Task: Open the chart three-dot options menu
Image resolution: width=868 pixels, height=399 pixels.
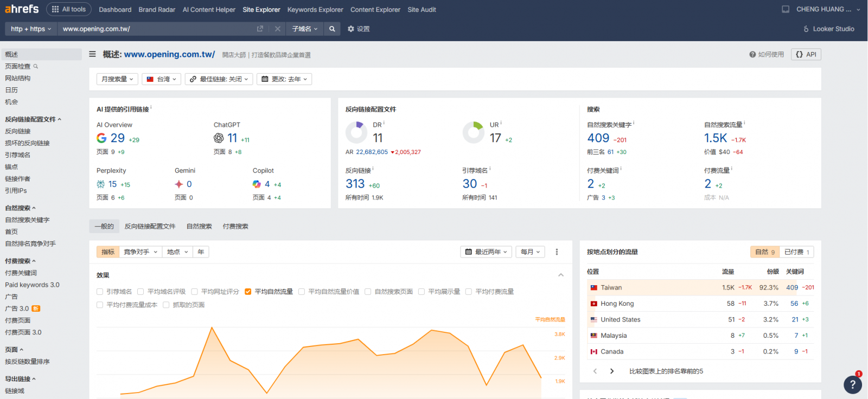Action: (557, 252)
